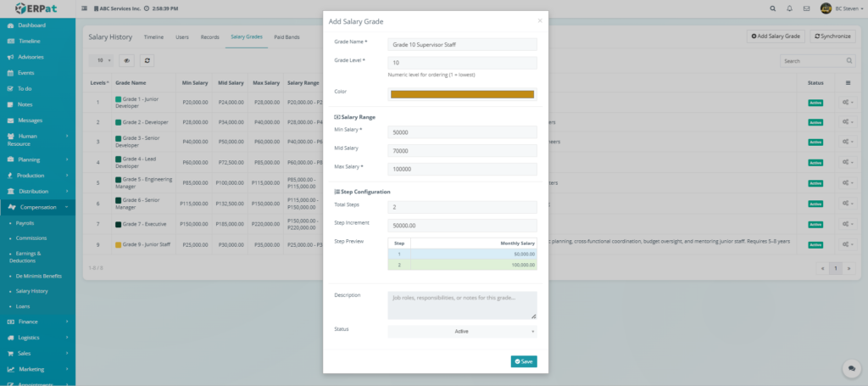The width and height of the screenshot is (868, 386).
Task: Toggle column visibility eye button
Action: pos(125,61)
